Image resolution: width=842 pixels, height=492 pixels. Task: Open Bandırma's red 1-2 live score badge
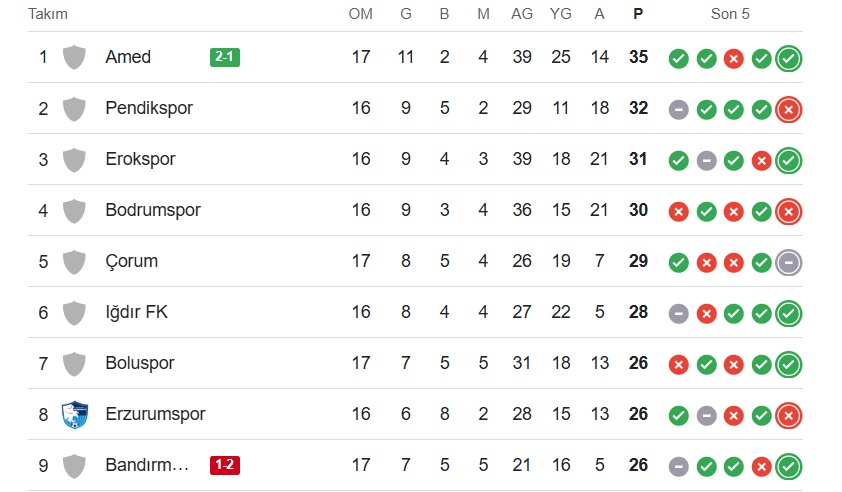tap(225, 465)
